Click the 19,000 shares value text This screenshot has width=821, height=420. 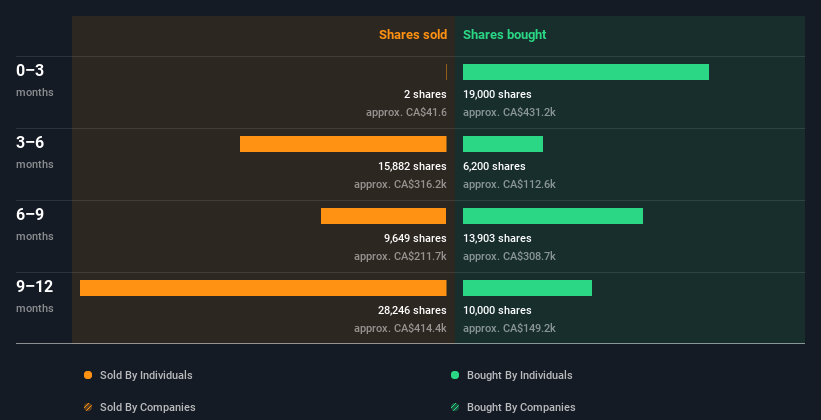[x=497, y=94]
